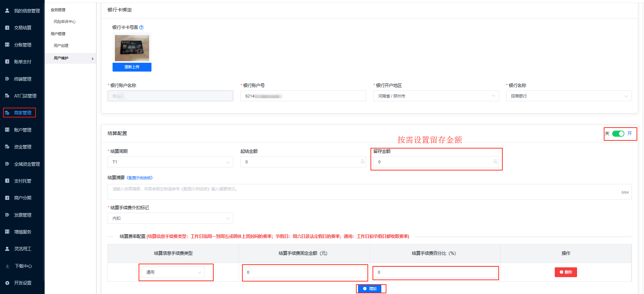Open the 银行开户地区 dropdown
Viewport: 644px width, 294px height.
(436, 96)
